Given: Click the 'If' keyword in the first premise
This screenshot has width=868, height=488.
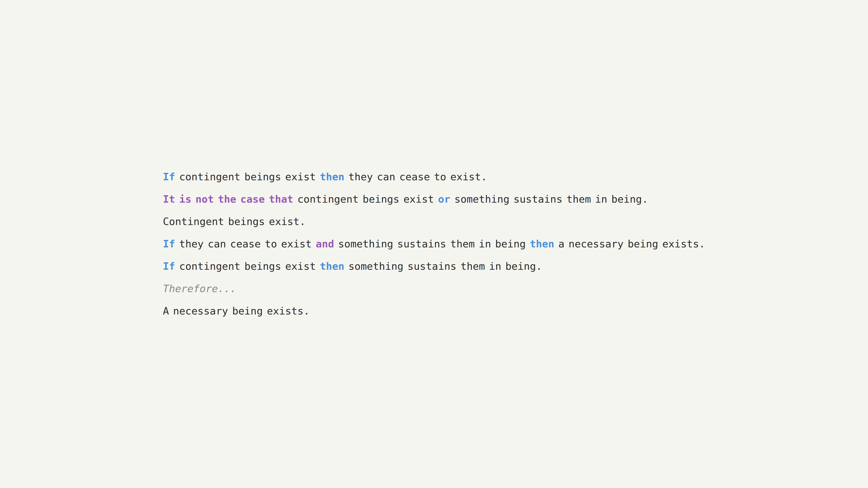Looking at the screenshot, I should pos(169,177).
